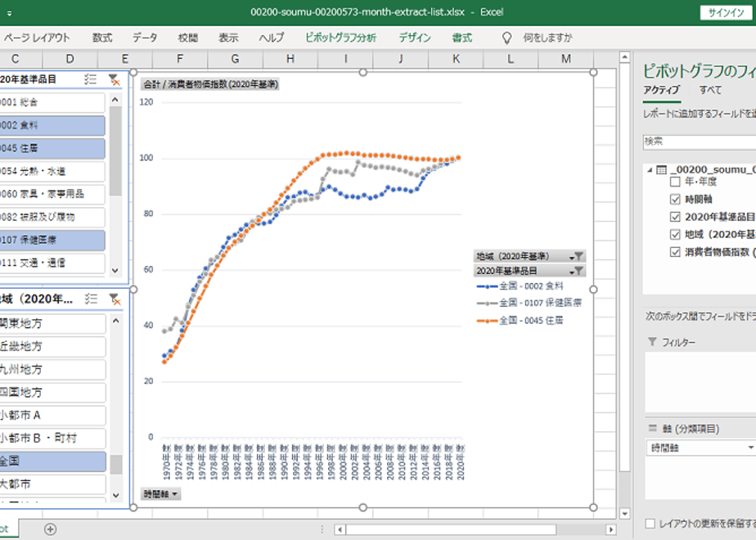Click the サインイン button
The width and height of the screenshot is (756, 540).
726,13
